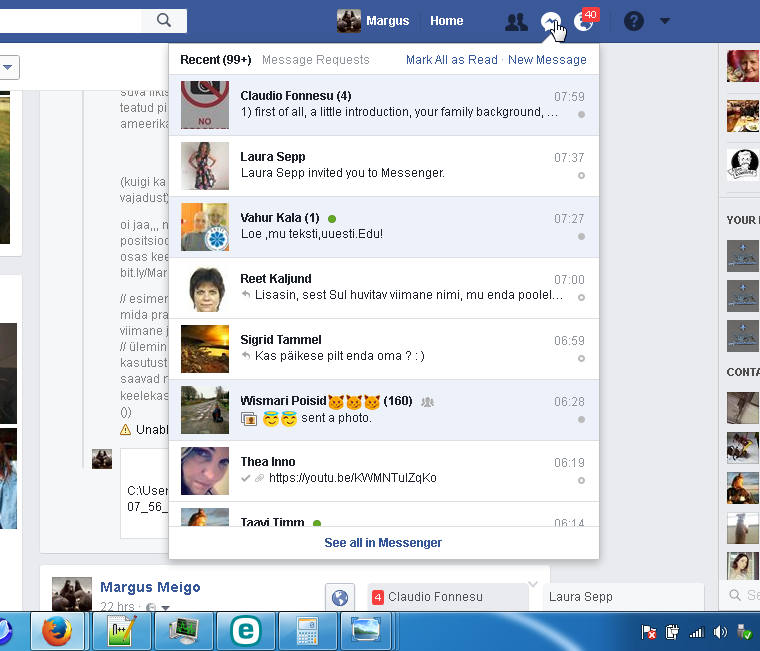760x651 pixels.
Task: Open dropdown button at left below search
Action: click(x=8, y=67)
